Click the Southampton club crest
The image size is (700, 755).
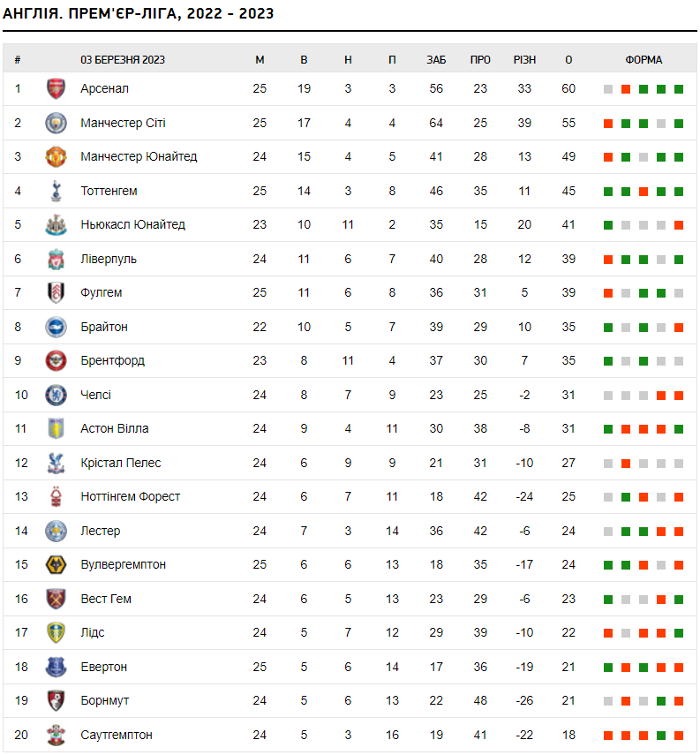(x=56, y=736)
